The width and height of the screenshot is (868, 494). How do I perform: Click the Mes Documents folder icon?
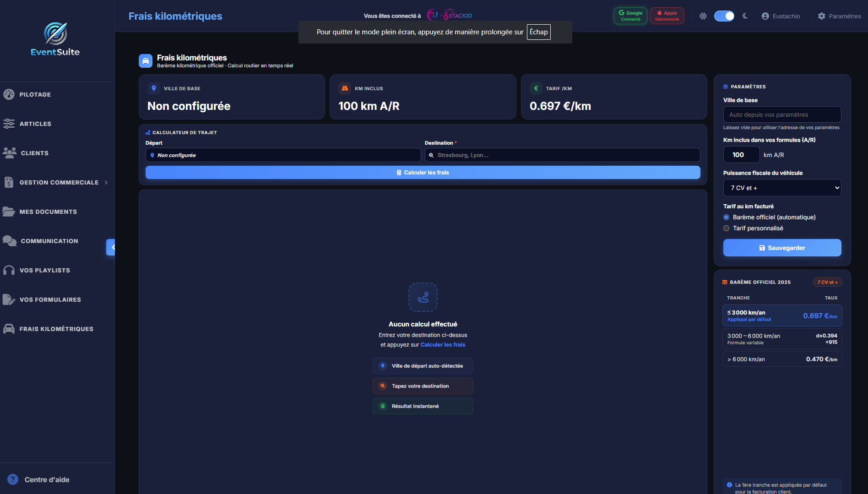(9, 212)
